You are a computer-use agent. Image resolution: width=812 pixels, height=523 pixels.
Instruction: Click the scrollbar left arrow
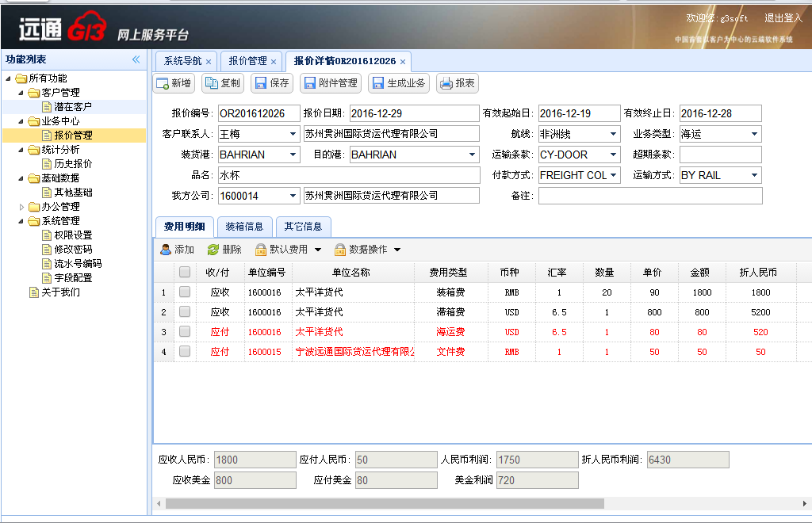[159, 503]
